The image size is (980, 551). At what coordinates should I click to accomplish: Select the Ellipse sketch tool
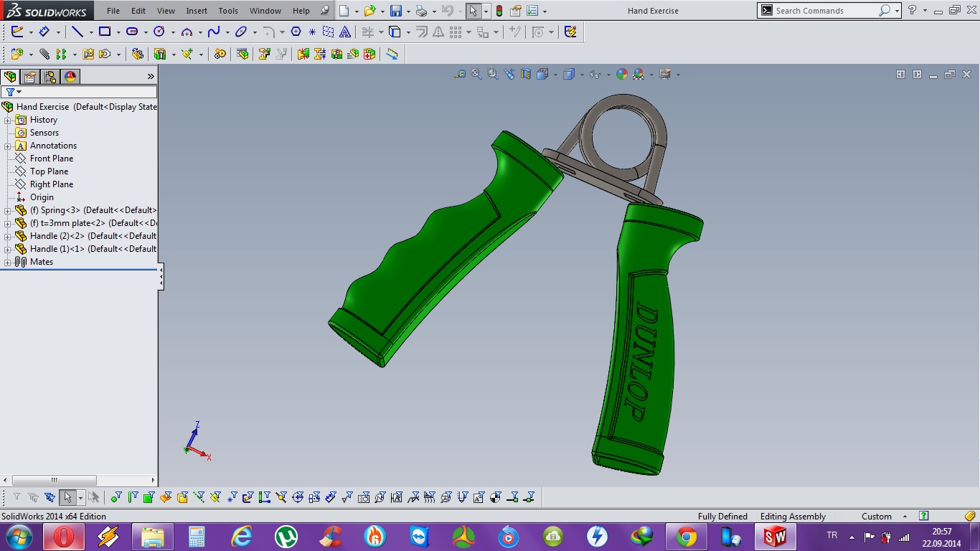tap(241, 32)
